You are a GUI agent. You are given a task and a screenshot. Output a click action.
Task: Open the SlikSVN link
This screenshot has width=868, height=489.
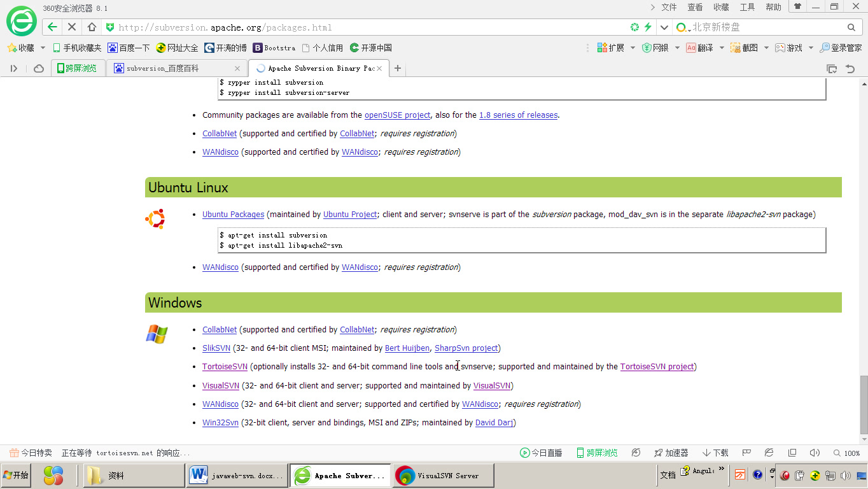coord(216,348)
